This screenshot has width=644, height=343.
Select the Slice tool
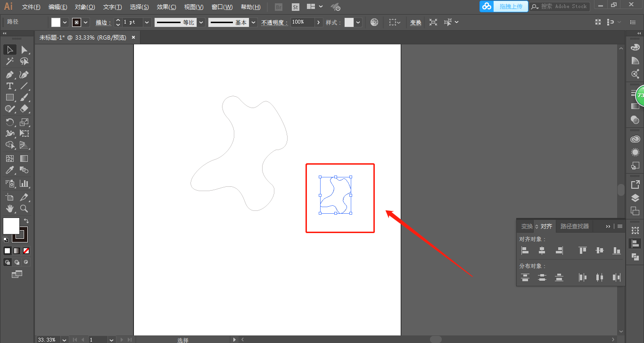click(25, 197)
